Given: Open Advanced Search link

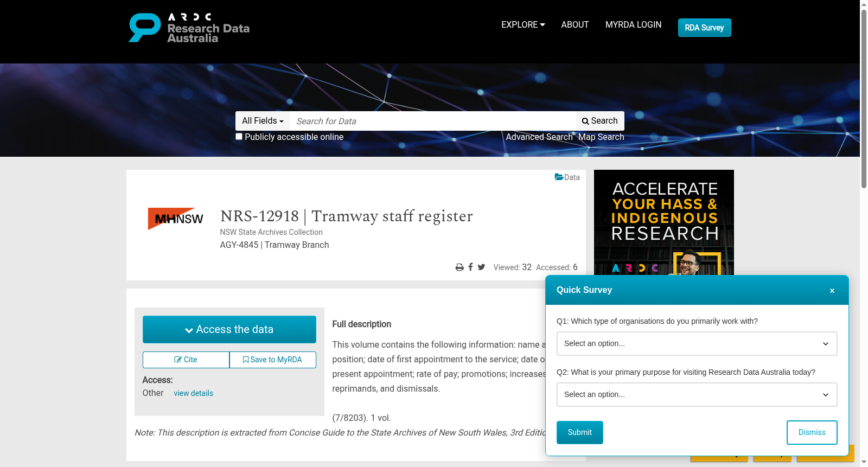Looking at the screenshot, I should (x=539, y=137).
